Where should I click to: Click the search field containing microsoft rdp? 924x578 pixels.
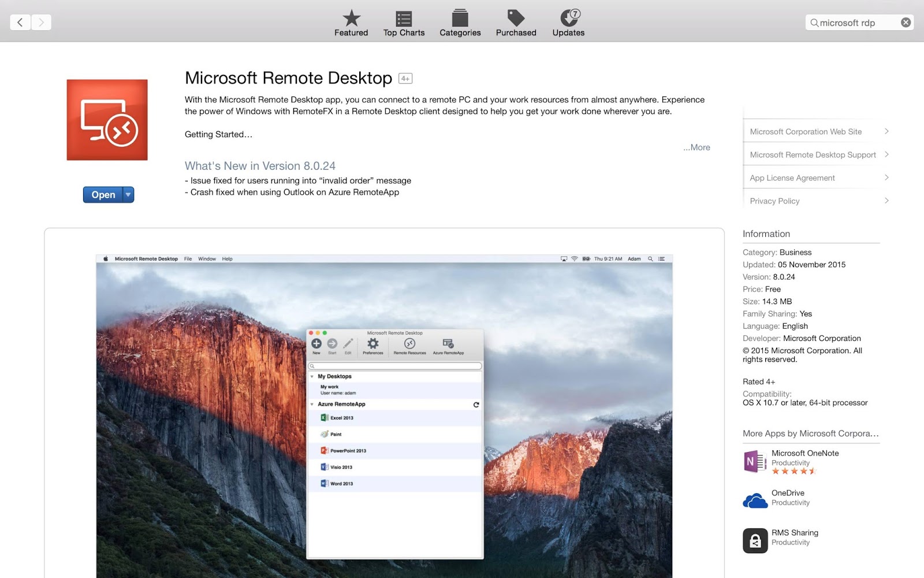pos(859,23)
